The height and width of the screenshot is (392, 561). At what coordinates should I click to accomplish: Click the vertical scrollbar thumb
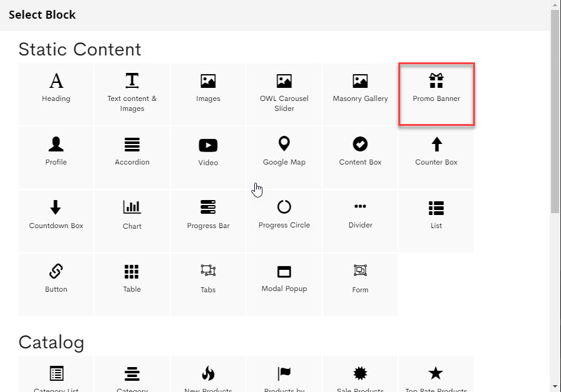click(x=555, y=112)
